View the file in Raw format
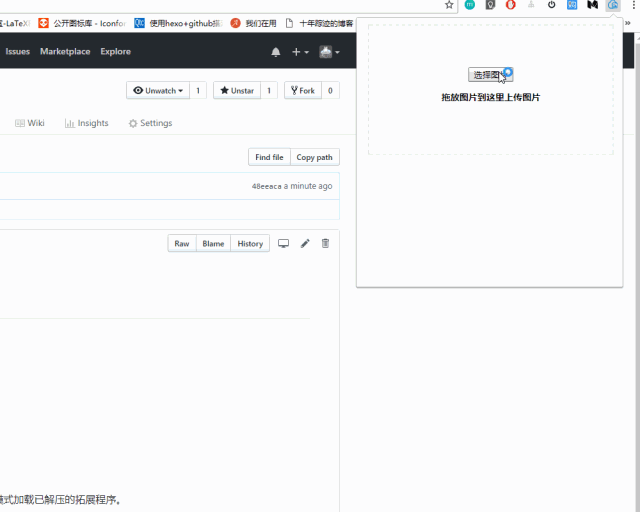The width and height of the screenshot is (640, 512). [182, 243]
